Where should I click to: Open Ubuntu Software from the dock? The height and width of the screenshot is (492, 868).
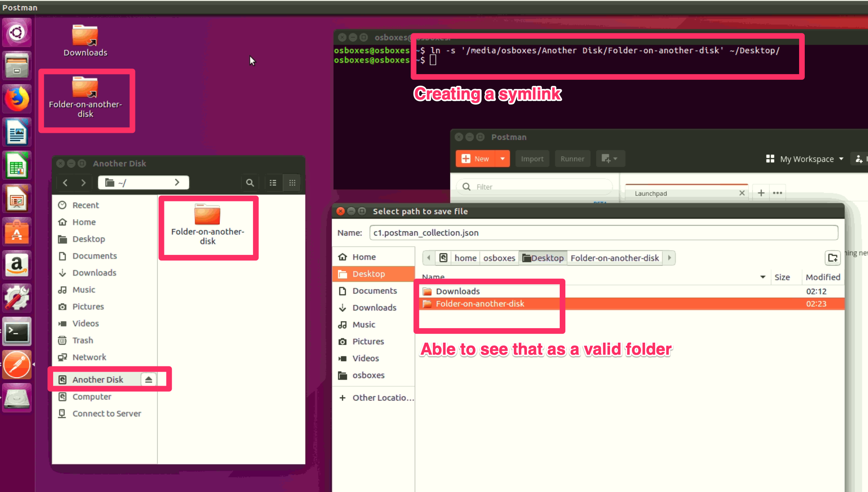(x=17, y=232)
